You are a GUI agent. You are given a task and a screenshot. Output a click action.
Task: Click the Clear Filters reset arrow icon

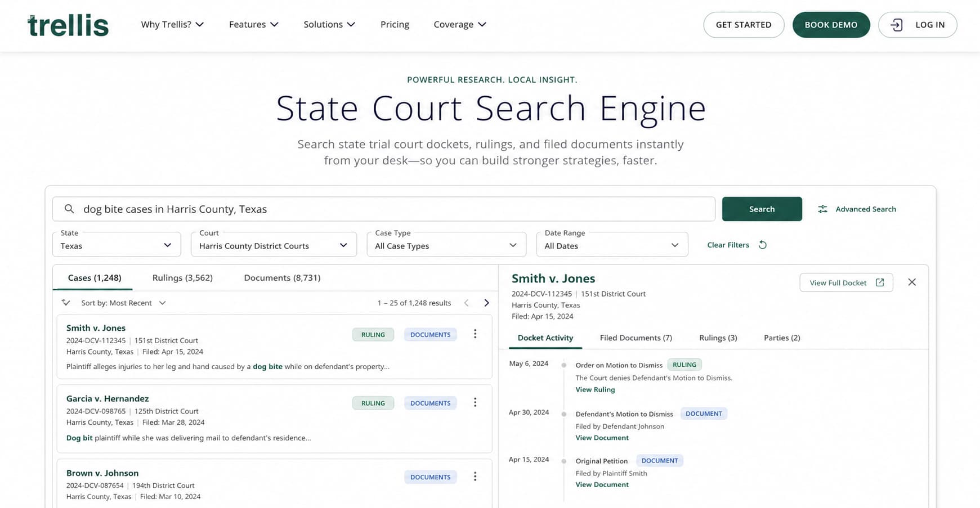click(x=763, y=245)
